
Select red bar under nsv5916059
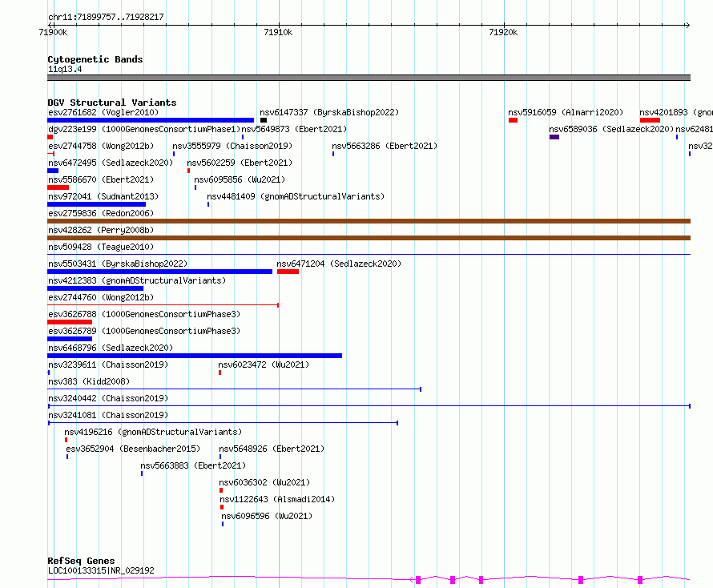pos(513,120)
